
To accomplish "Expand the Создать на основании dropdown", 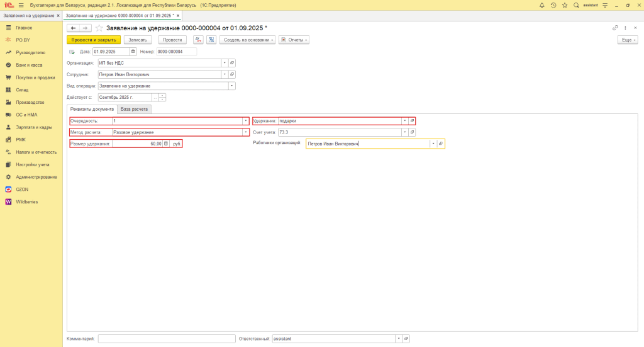I will 247,40.
